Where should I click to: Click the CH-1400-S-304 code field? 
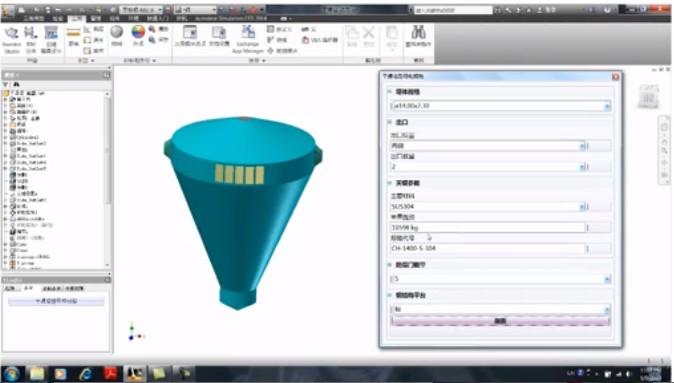(487, 248)
